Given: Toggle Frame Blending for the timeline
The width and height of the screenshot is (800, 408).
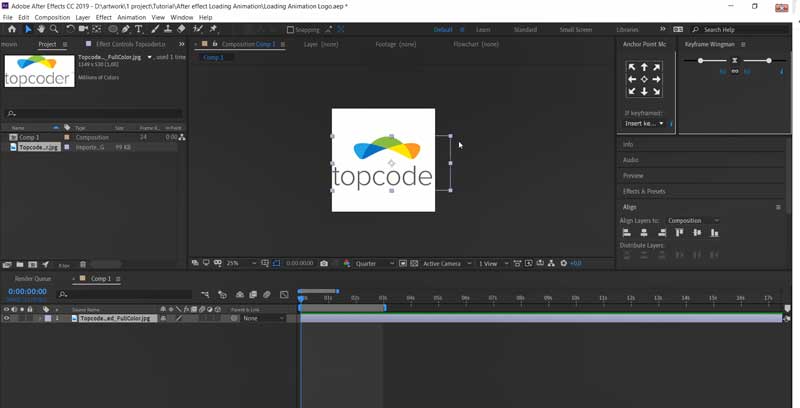Looking at the screenshot, I should [253, 295].
